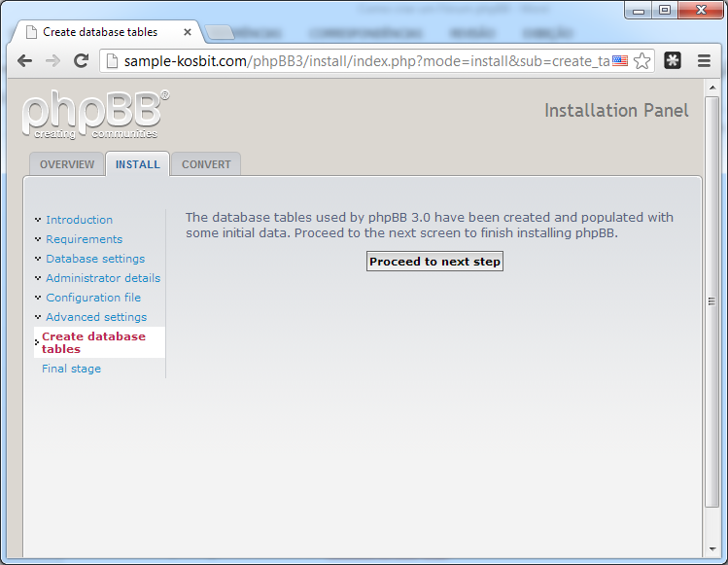The width and height of the screenshot is (728, 565).
Task: Click Proceed to next step button
Action: coord(434,262)
